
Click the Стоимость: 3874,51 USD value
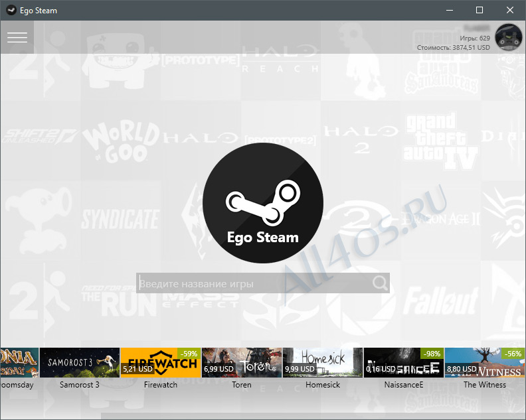453,48
